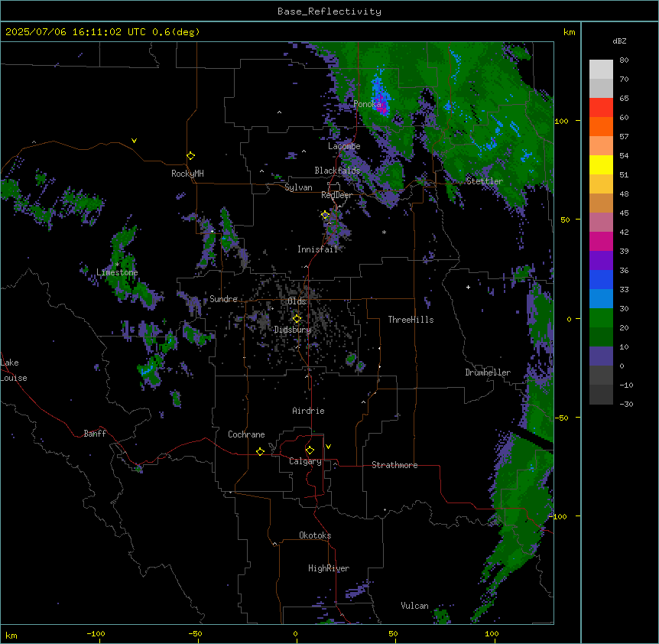
Task: Select the Olds label
Action: 297,301
